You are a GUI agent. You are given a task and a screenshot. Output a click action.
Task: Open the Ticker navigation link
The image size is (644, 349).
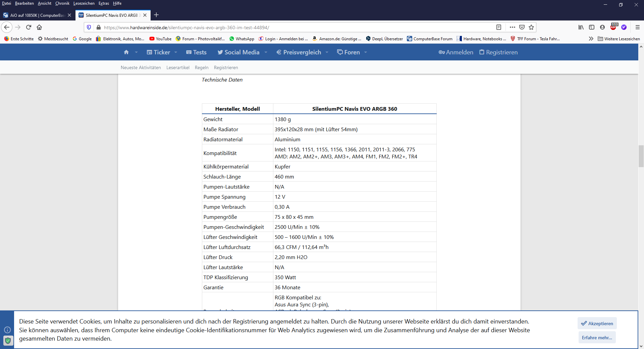[158, 52]
